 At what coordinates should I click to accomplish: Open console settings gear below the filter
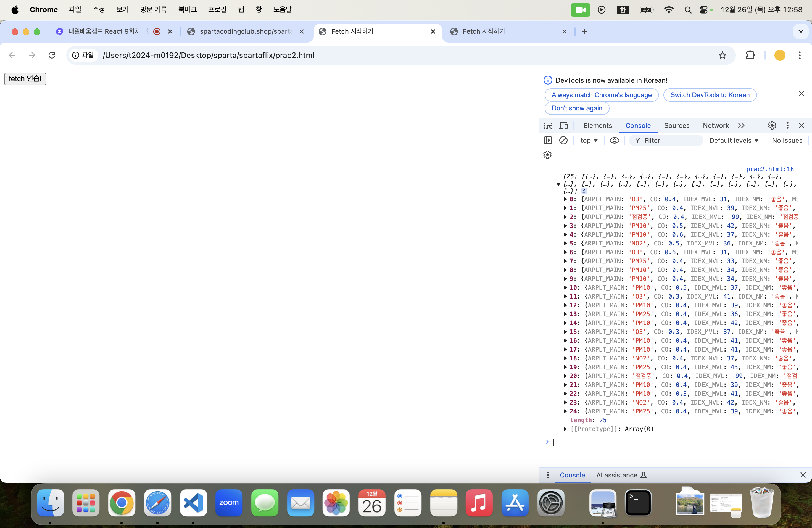tap(548, 155)
